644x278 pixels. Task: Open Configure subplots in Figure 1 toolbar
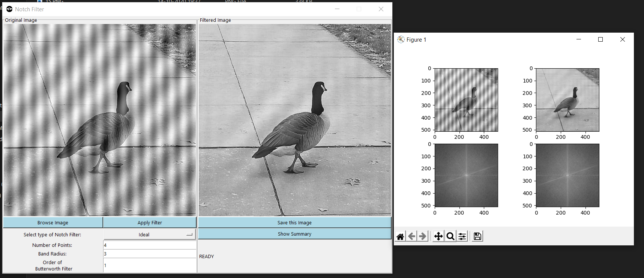(x=462, y=236)
